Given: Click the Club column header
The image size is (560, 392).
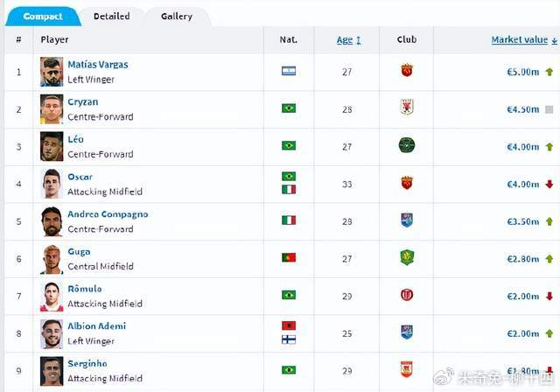Looking at the screenshot, I should tap(406, 39).
